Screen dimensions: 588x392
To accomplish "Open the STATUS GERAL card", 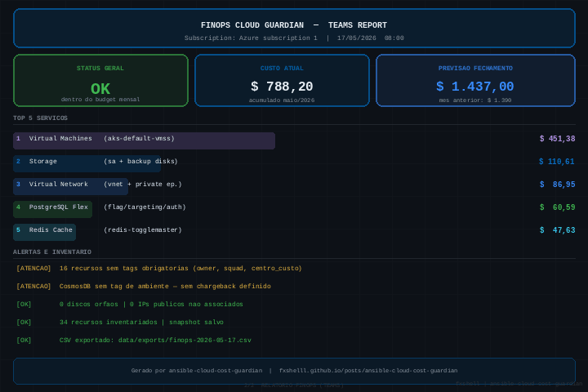I will click(100, 80).
